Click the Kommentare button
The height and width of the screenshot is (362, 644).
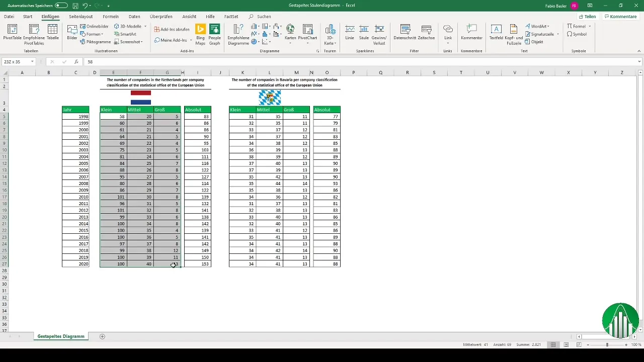[621, 17]
